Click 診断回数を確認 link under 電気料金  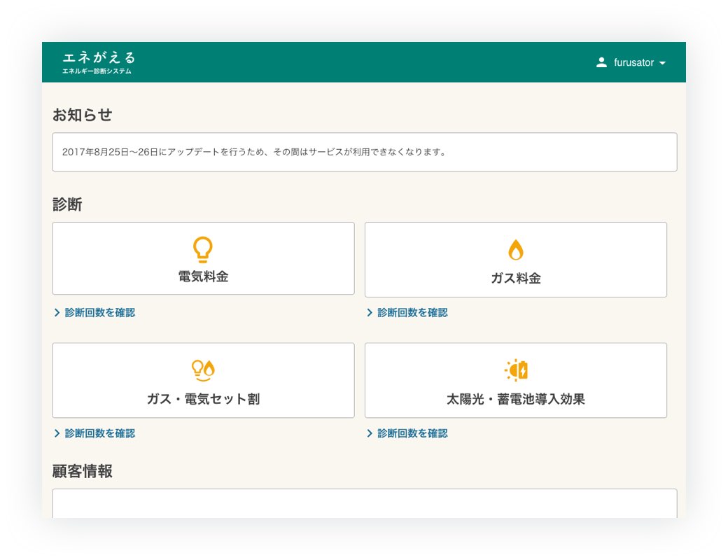coord(100,312)
